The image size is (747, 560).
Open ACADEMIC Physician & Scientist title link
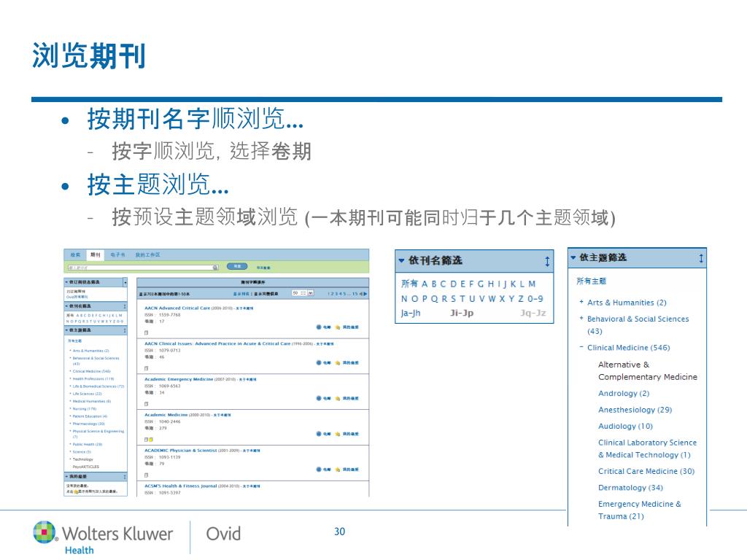point(181,451)
